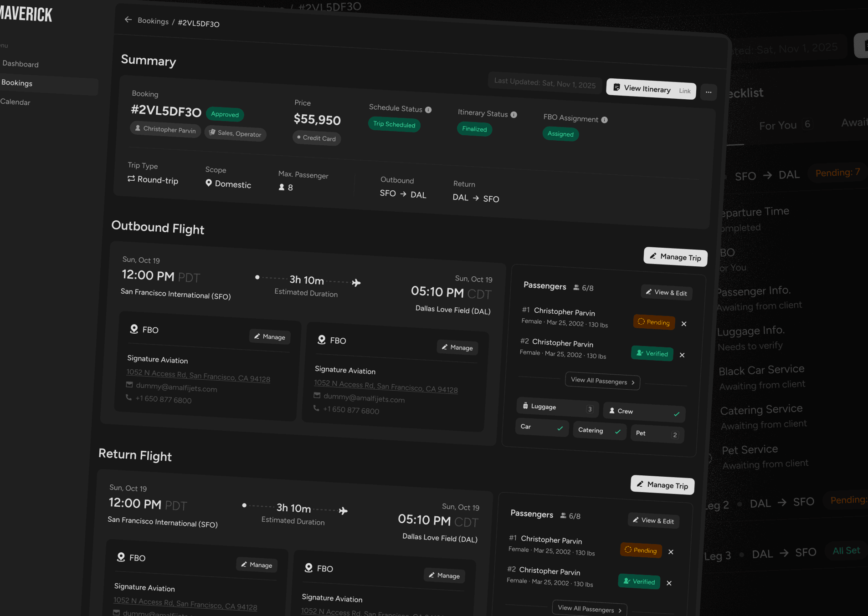Click the max passenger person icon
Screen dimensions: 868x616
pos(282,187)
